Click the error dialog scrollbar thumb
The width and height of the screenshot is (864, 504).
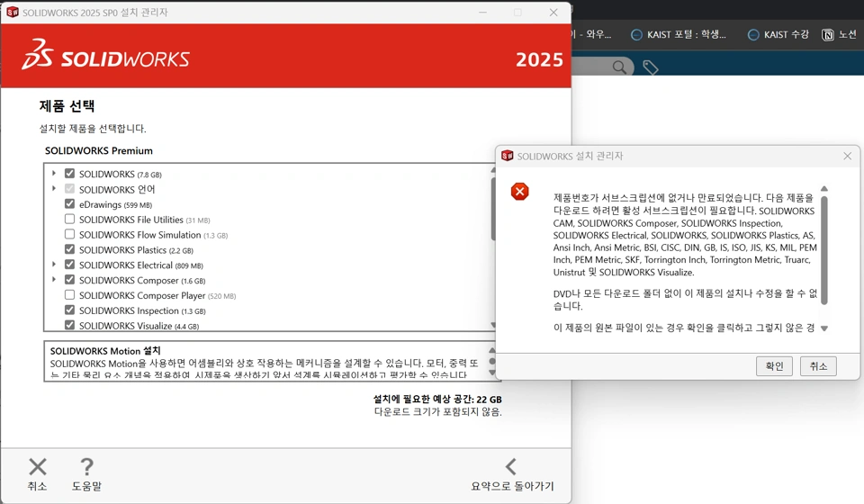pyautogui.click(x=824, y=250)
